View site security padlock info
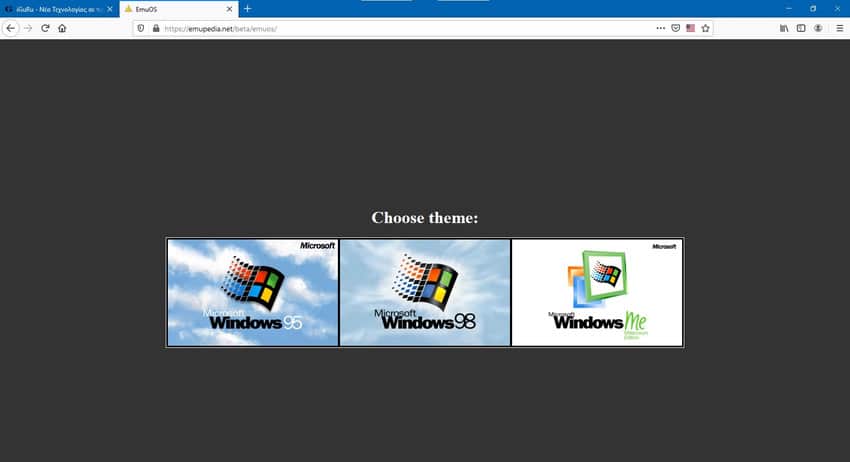The image size is (850, 462). pos(156,28)
